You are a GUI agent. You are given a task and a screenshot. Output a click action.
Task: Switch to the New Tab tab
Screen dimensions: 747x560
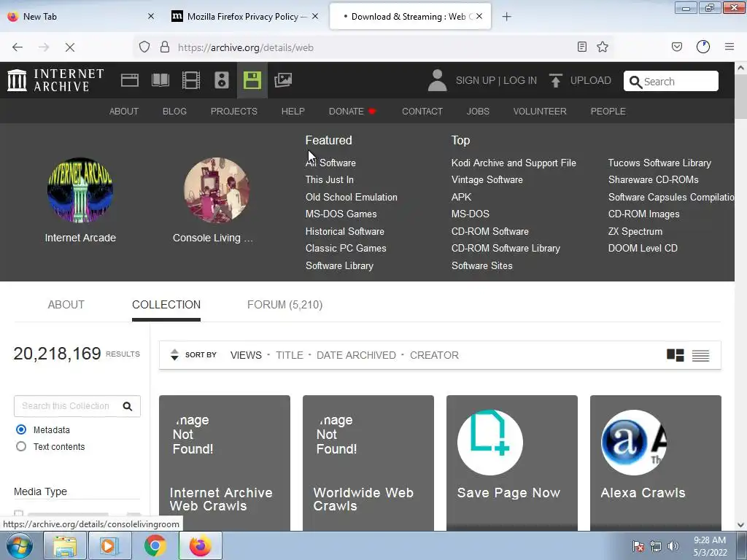[x=80, y=17]
